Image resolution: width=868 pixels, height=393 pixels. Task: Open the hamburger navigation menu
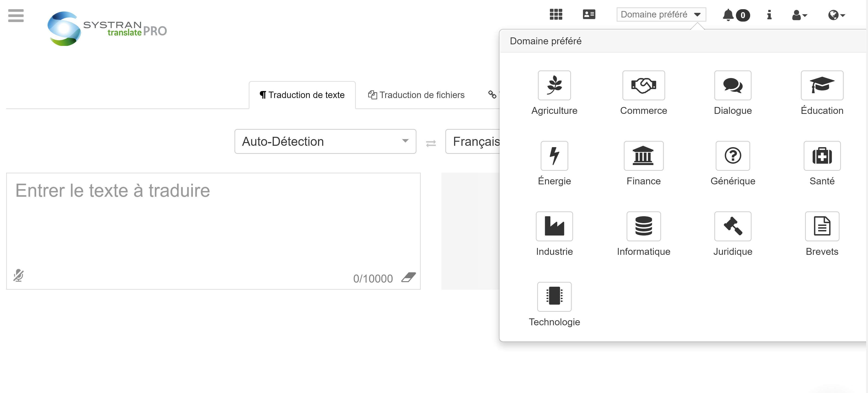(x=16, y=15)
